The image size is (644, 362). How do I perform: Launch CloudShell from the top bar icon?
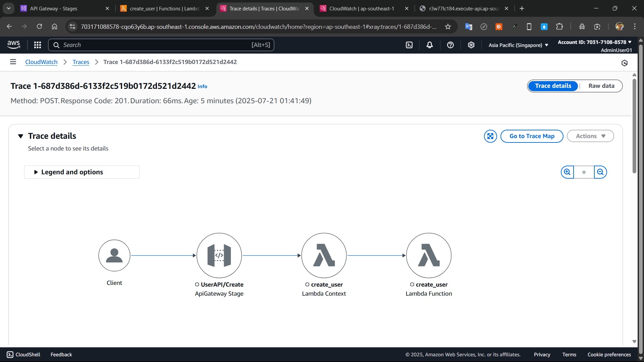409,45
